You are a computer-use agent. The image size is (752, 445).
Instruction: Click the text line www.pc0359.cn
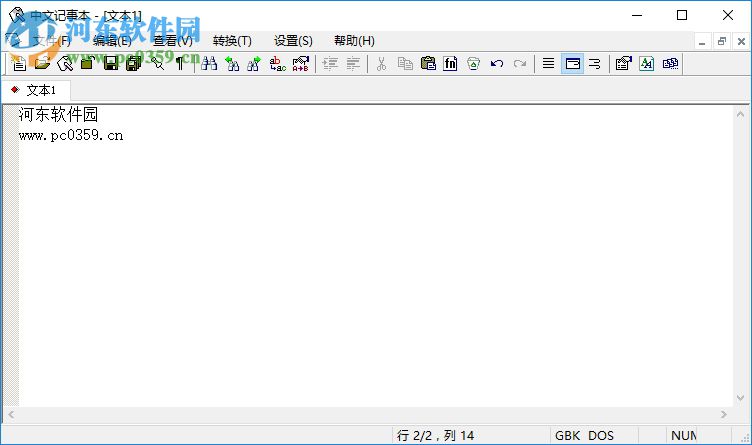[x=71, y=136]
